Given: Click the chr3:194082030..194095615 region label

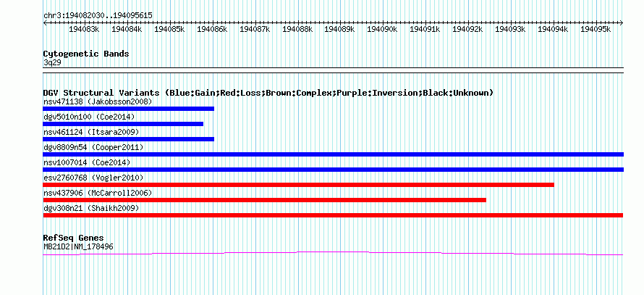Looking at the screenshot, I should (98, 15).
